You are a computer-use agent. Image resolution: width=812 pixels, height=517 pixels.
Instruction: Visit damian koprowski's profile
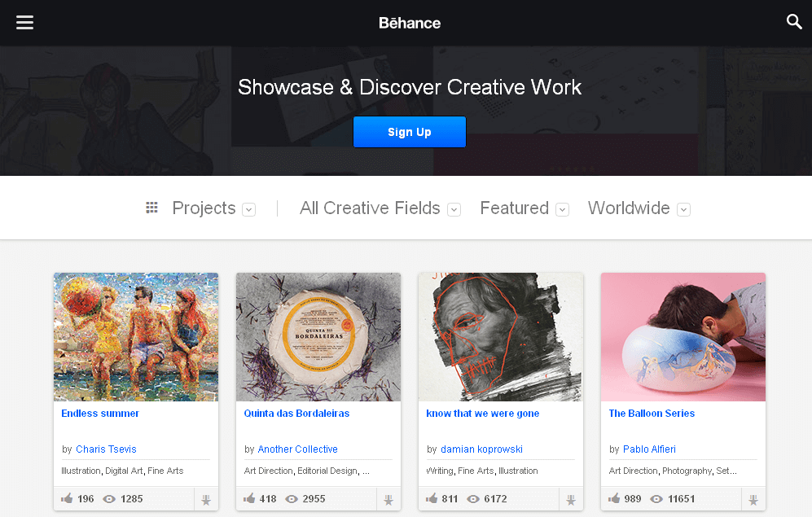[481, 449]
